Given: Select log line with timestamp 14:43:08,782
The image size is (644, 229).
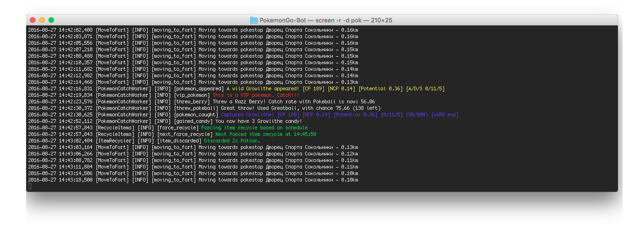Looking at the screenshot, I should click(193, 160).
